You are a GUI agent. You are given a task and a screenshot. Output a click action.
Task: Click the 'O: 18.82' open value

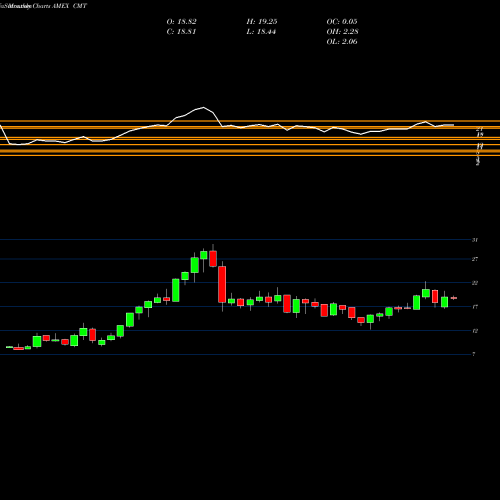coord(181,22)
